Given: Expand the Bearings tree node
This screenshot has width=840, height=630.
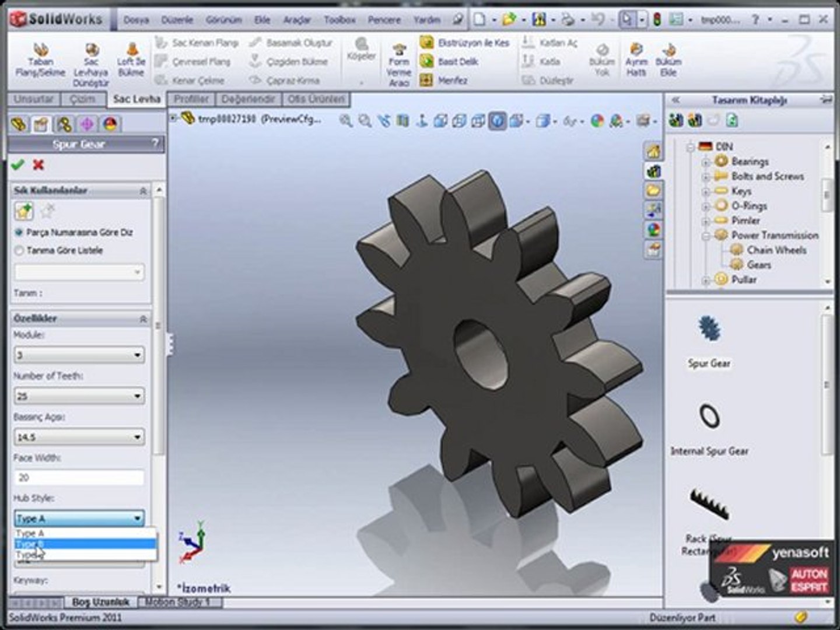Looking at the screenshot, I should [706, 162].
